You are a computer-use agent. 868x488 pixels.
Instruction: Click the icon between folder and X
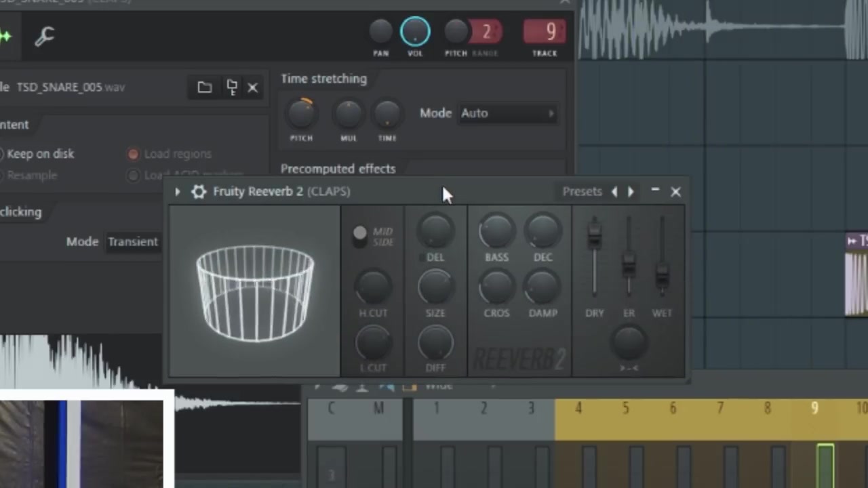click(231, 87)
